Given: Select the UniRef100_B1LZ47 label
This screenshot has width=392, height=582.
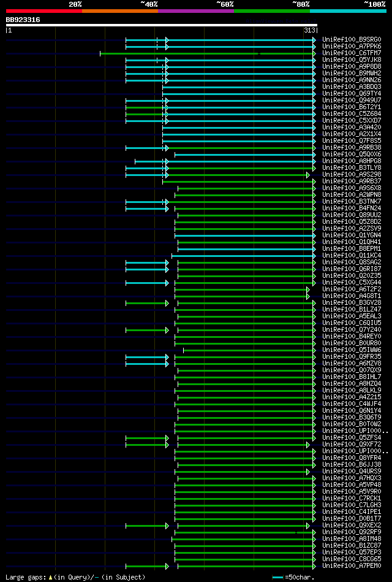Looking at the screenshot, I should coord(352,310).
